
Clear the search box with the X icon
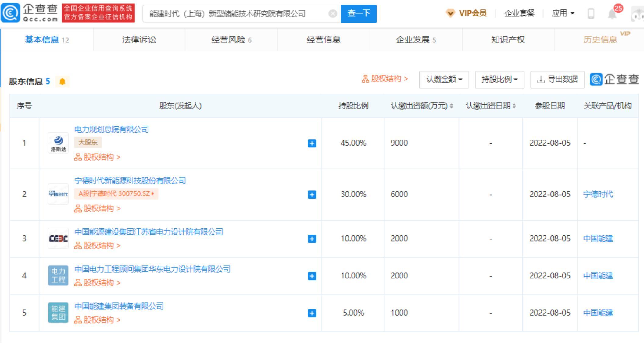[x=333, y=14]
